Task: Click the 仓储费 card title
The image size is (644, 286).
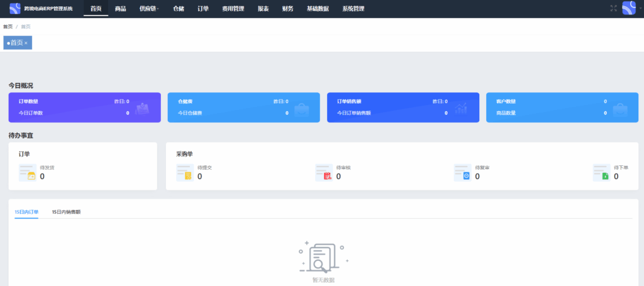Action: point(186,101)
